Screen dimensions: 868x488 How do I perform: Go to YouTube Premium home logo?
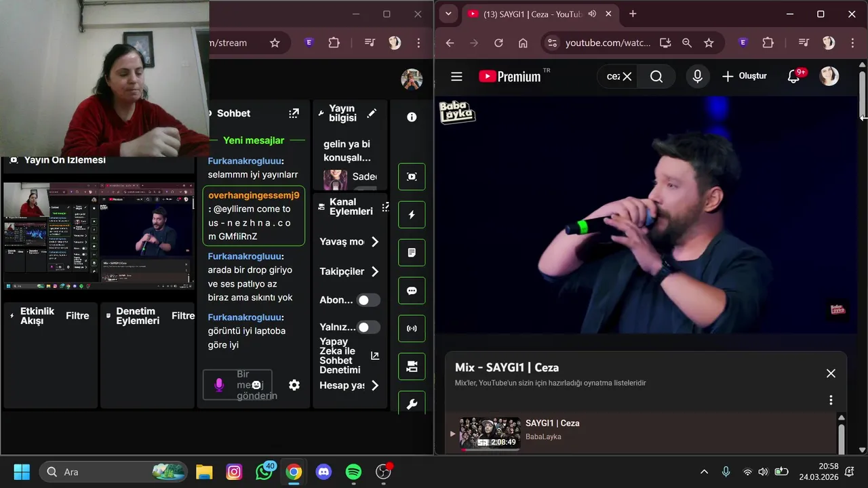(510, 77)
